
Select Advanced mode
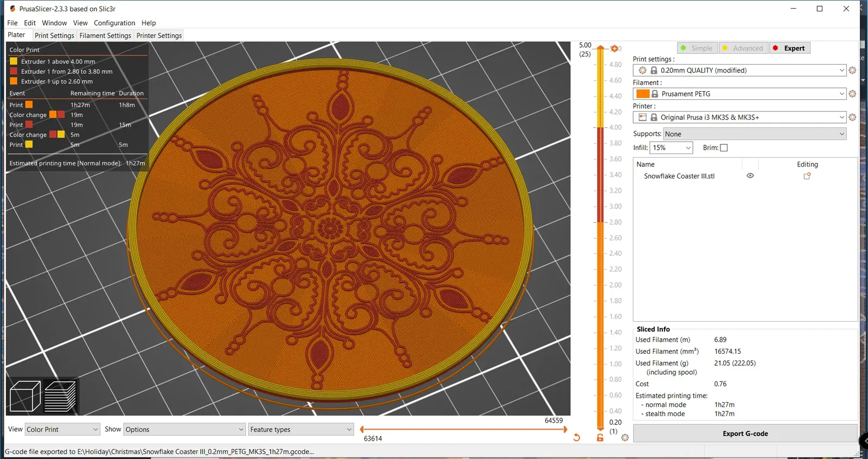point(743,48)
